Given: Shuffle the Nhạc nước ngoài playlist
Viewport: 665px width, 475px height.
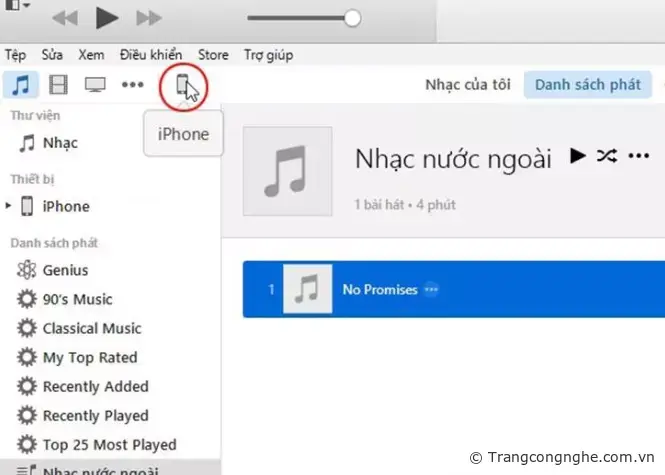Looking at the screenshot, I should 606,156.
